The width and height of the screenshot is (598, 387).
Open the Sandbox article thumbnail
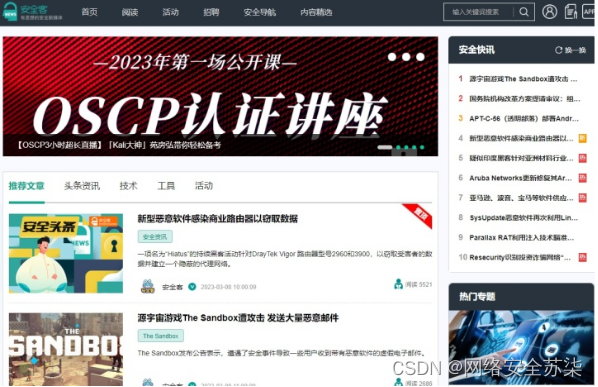click(x=66, y=349)
